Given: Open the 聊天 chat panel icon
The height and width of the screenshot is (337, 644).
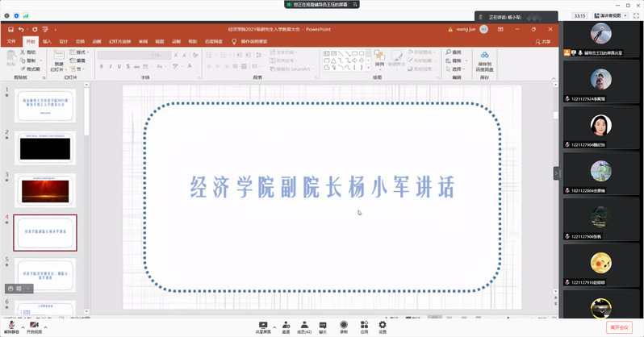Looking at the screenshot, I should coord(323,327).
